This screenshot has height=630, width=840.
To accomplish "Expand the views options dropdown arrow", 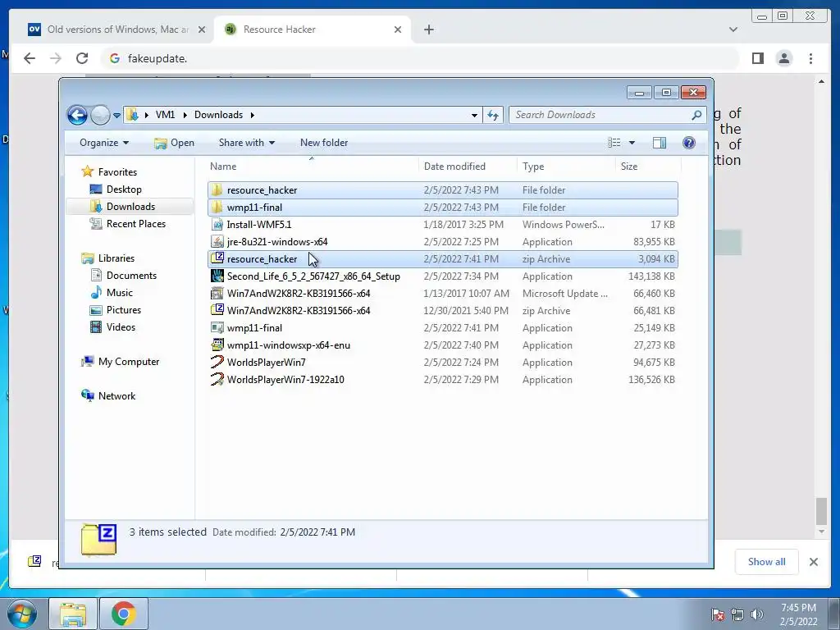I will (x=632, y=143).
